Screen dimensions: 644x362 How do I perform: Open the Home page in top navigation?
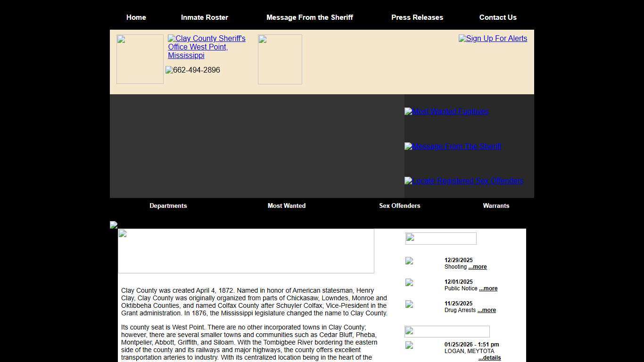point(136,17)
